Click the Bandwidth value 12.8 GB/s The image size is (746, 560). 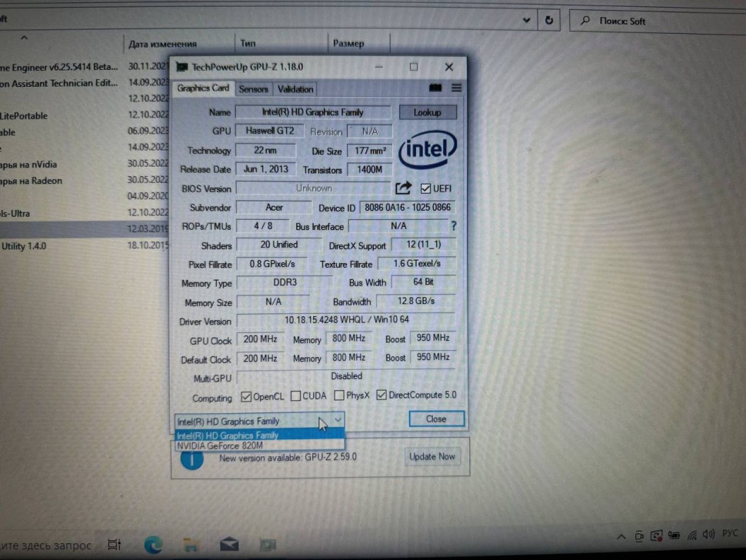point(416,301)
